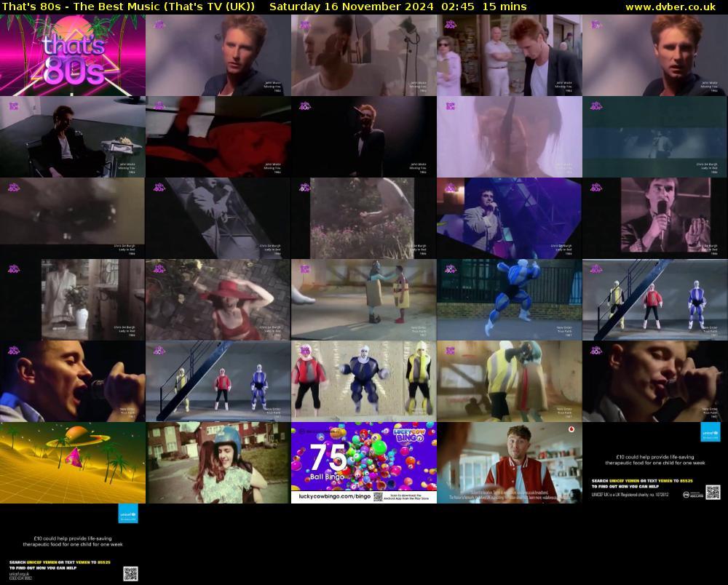Click the UNICEF logo in bottom-left advert

[x=128, y=514]
